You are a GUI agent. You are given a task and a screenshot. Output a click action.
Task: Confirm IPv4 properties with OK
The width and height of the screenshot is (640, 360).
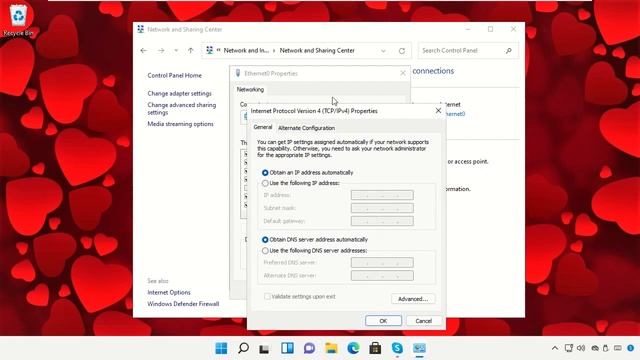tap(383, 321)
